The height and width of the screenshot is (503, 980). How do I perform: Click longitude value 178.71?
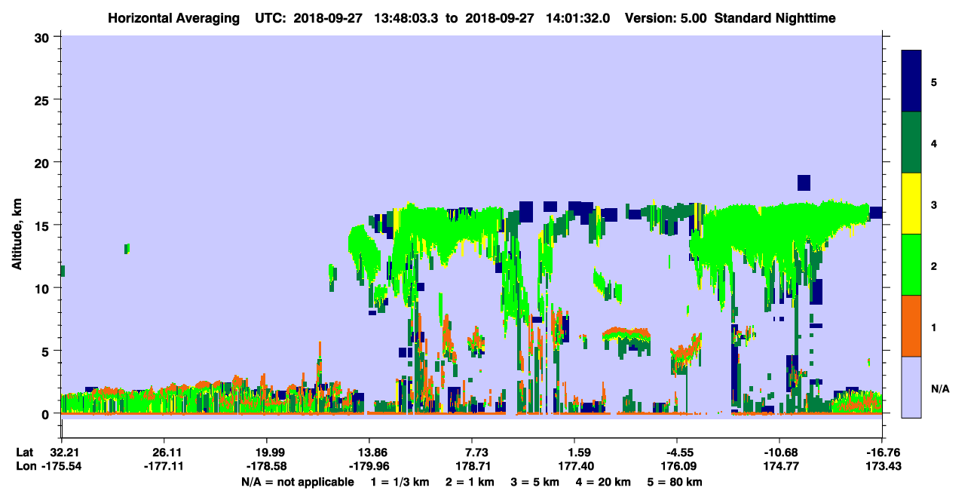[x=471, y=466]
